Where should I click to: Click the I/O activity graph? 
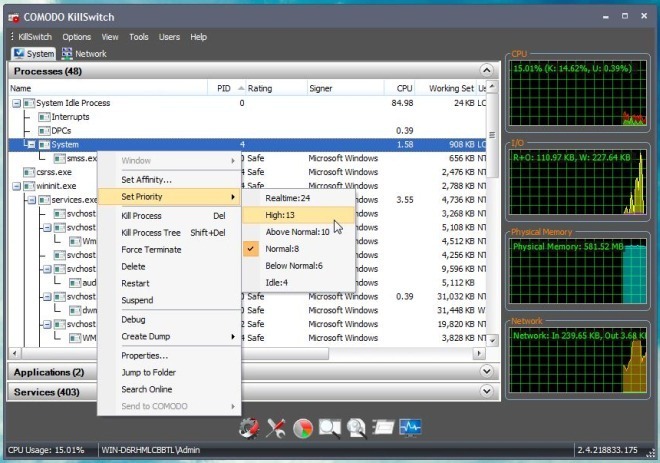[x=578, y=182]
